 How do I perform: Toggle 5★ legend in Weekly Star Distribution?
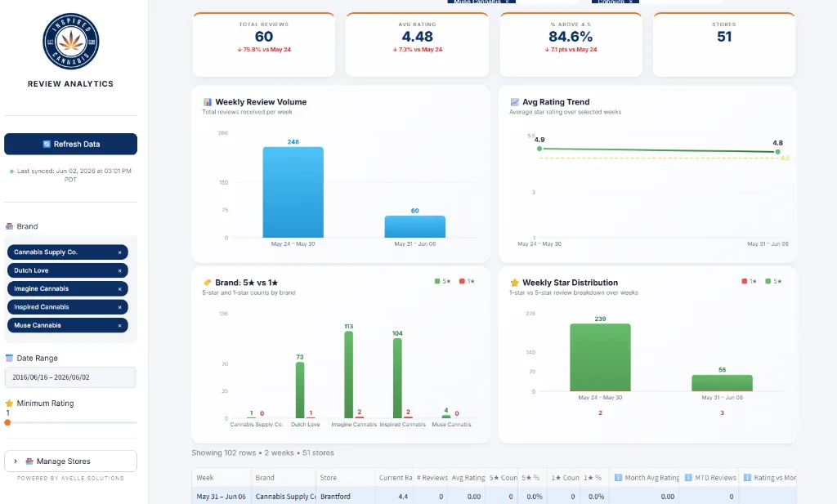click(x=773, y=281)
